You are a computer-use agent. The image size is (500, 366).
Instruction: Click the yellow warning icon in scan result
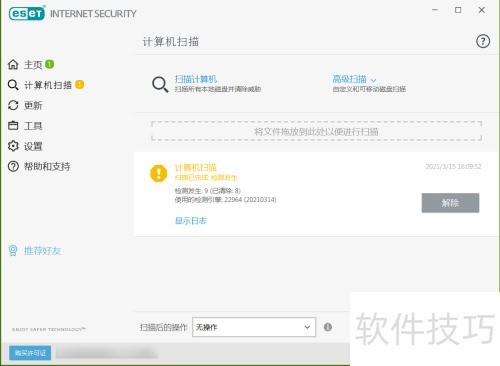[159, 173]
